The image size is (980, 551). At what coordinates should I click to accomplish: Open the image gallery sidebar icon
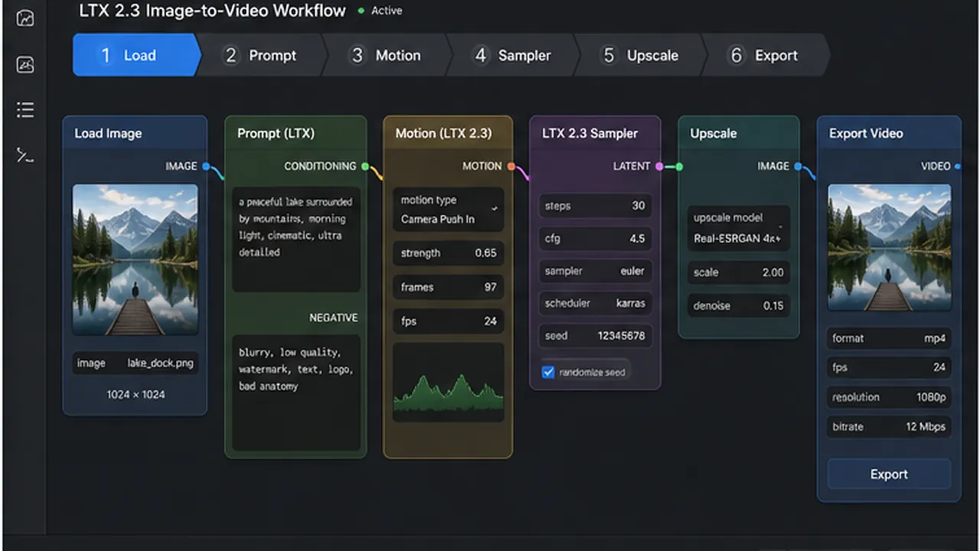[x=25, y=64]
